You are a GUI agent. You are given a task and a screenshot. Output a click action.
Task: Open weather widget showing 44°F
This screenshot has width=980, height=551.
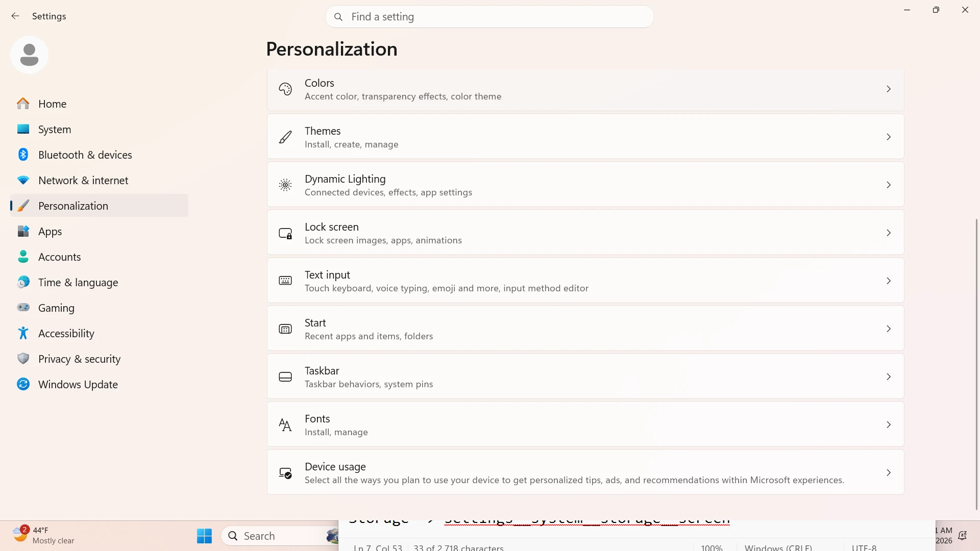pos(43,536)
